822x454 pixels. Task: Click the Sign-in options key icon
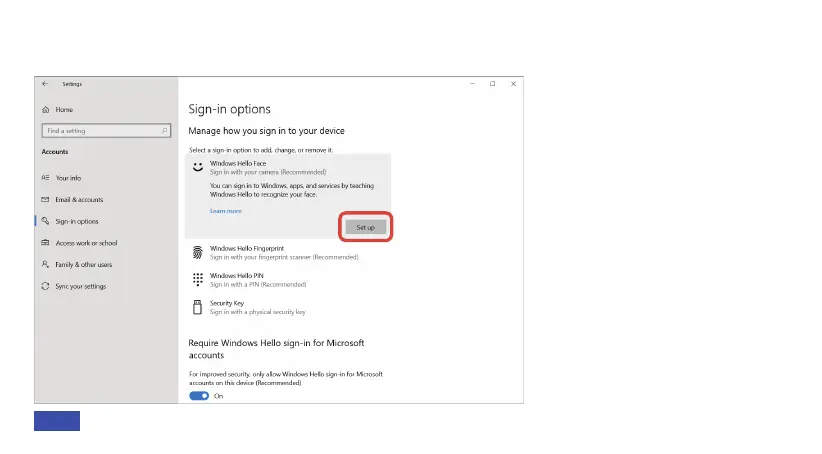pyautogui.click(x=46, y=221)
